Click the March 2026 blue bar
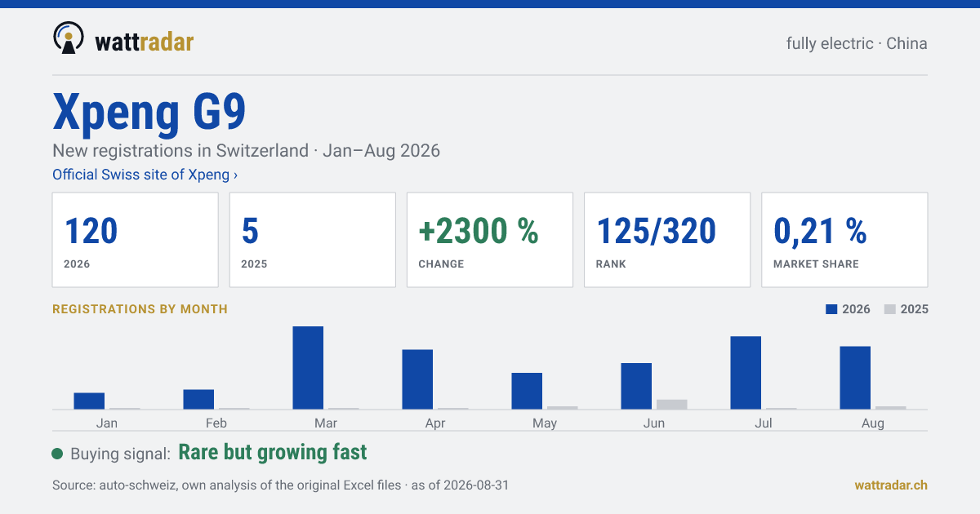 [308, 368]
